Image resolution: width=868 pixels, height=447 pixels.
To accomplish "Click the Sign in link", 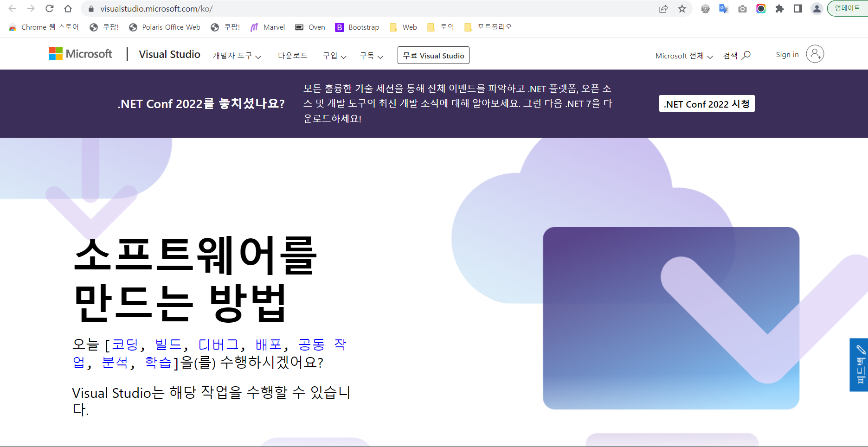I will [787, 55].
